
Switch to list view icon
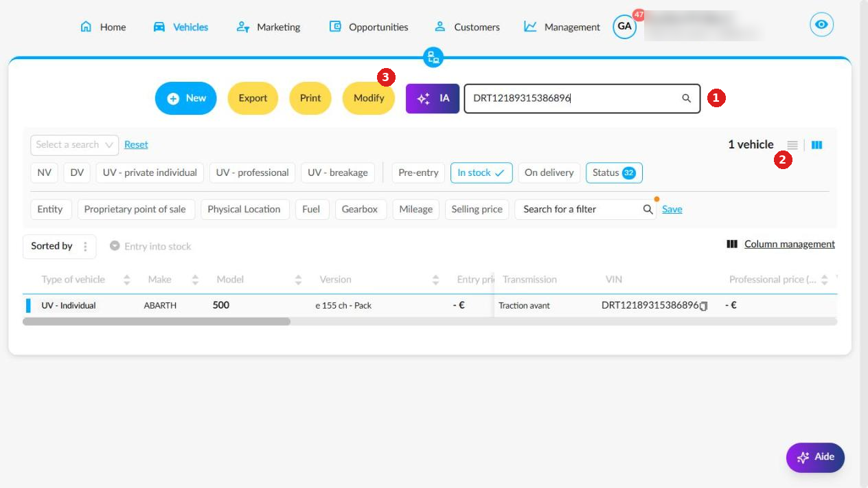point(792,145)
